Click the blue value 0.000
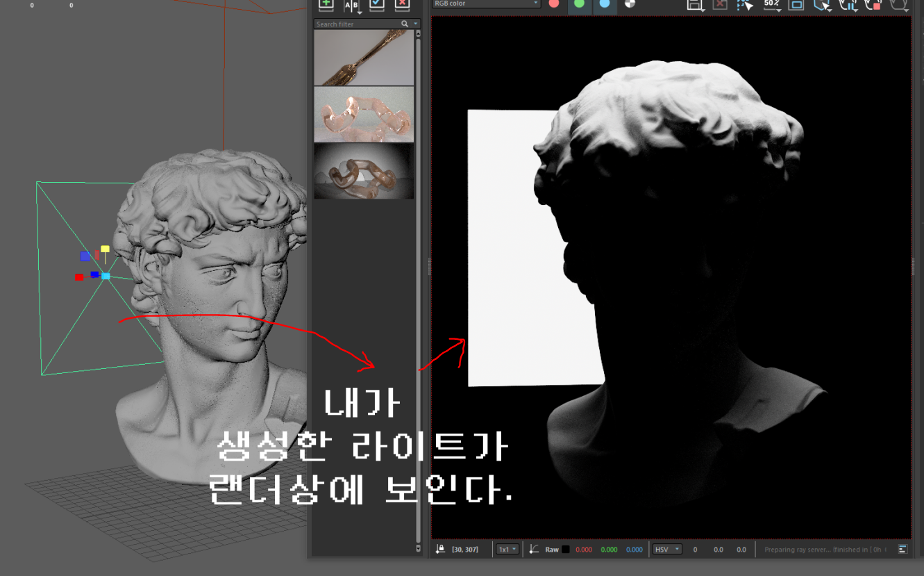Screen dimensions: 924x576 [x=635, y=550]
